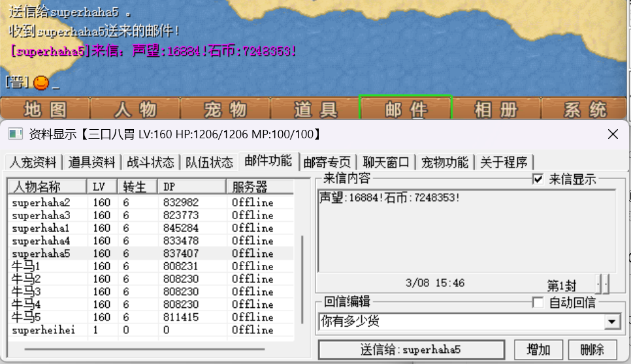631x364 pixels.
Task: Click the 邮件 mail menu button
Action: (406, 108)
